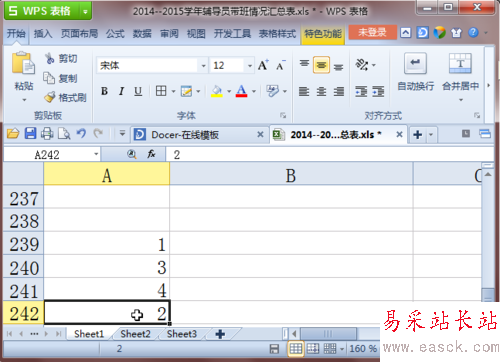Click the Save floppy disk icon
The height and width of the screenshot is (362, 500).
pyautogui.click(x=30, y=134)
